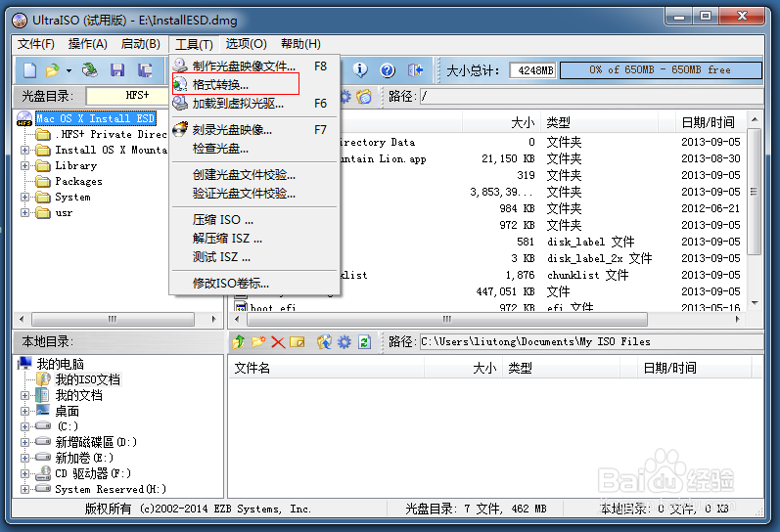Expand the usr folder node

click(x=24, y=213)
